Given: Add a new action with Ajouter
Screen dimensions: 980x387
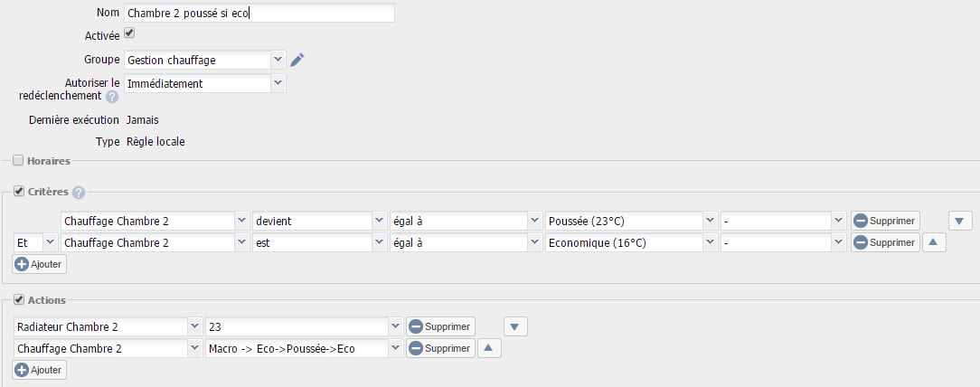Looking at the screenshot, I should point(40,370).
